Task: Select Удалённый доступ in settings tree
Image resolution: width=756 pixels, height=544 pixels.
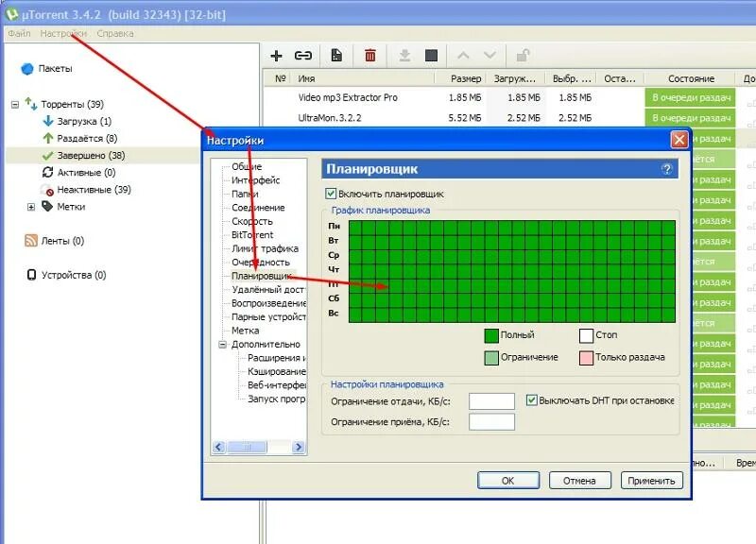Action: [268, 290]
